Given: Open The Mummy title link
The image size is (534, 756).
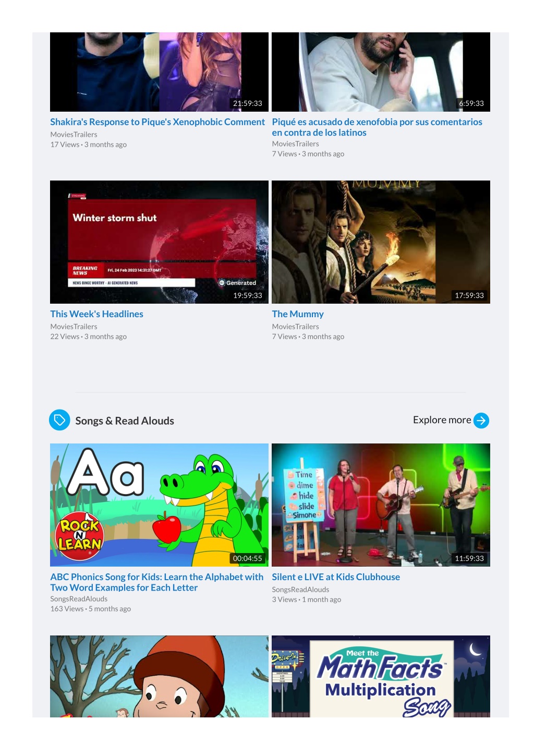Looking at the screenshot, I should pyautogui.click(x=298, y=314).
